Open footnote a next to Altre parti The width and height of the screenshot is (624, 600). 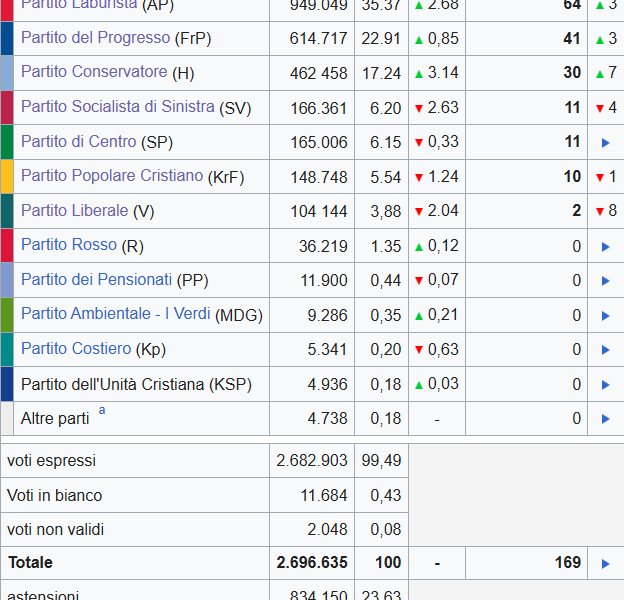(102, 411)
